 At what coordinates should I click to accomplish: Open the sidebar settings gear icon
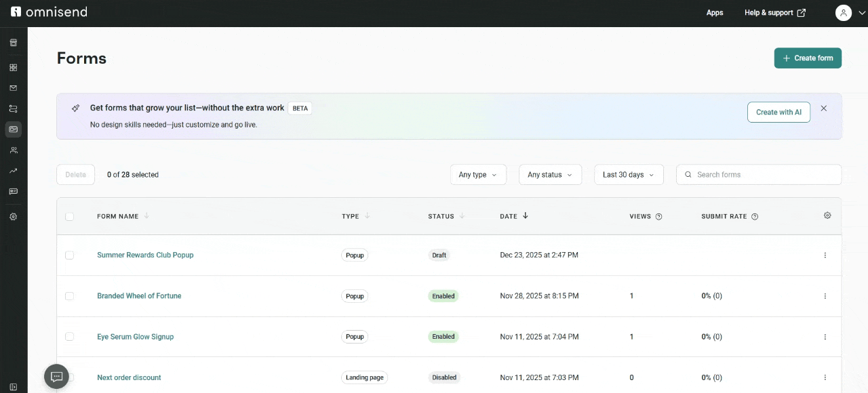pos(13,217)
